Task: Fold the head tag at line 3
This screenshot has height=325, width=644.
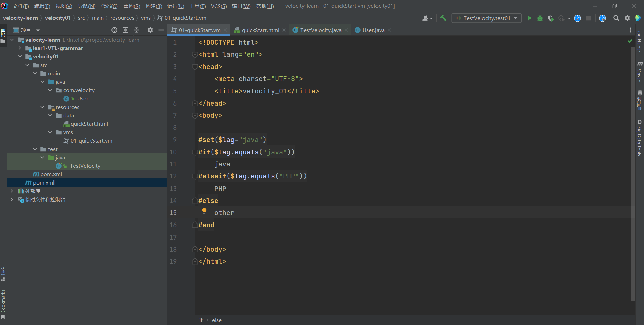Action: click(194, 67)
